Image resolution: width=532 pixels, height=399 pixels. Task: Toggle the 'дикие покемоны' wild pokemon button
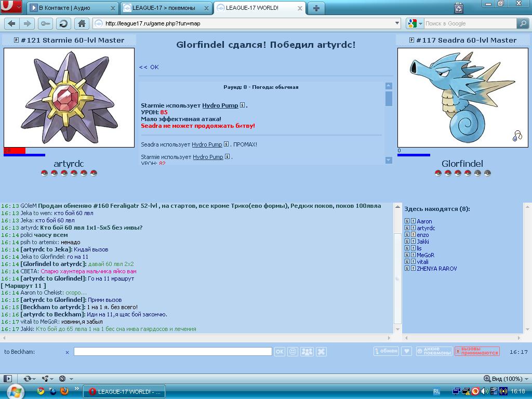434,351
